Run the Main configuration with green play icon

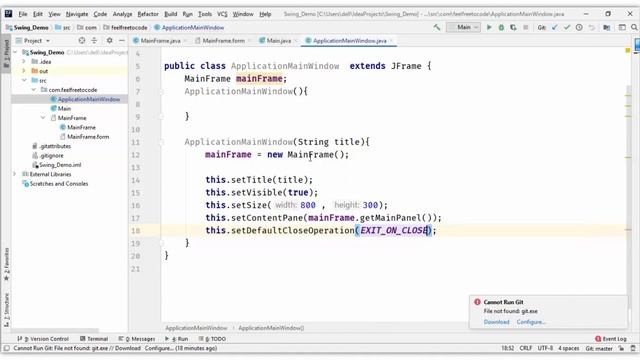(x=489, y=27)
